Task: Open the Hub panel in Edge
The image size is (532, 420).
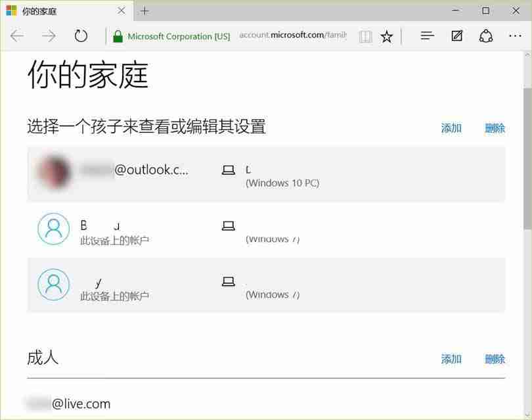Action: click(x=427, y=36)
